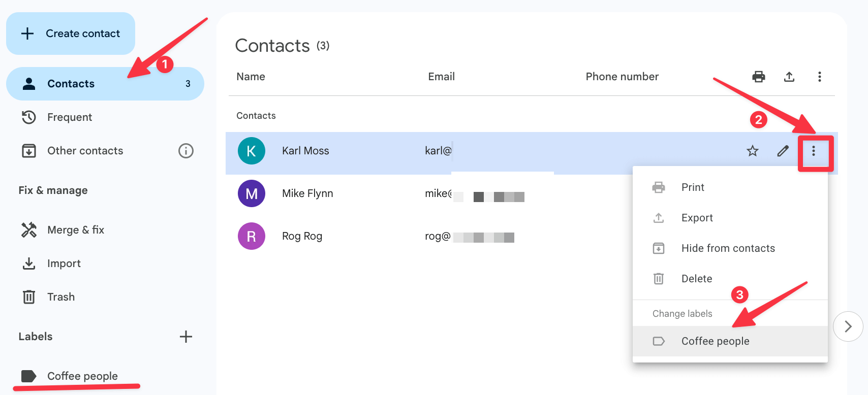The width and height of the screenshot is (868, 395).
Task: Click the Email column header
Action: [x=441, y=77]
